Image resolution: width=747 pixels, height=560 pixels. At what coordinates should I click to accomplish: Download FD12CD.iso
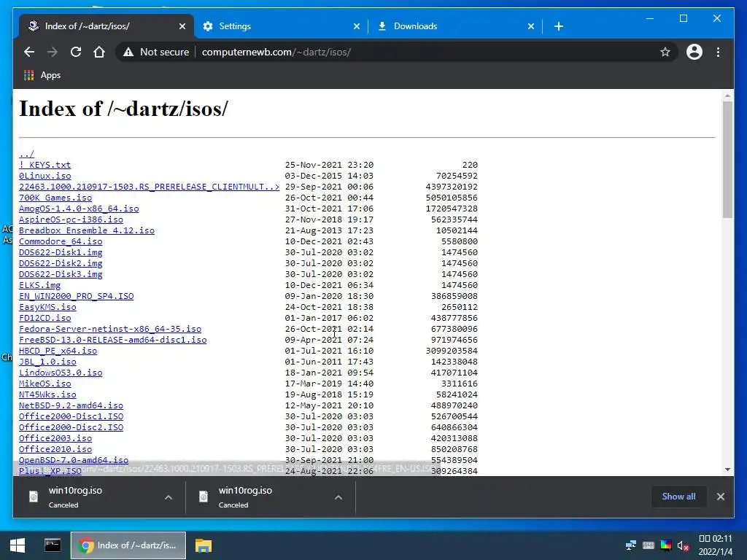[44, 318]
